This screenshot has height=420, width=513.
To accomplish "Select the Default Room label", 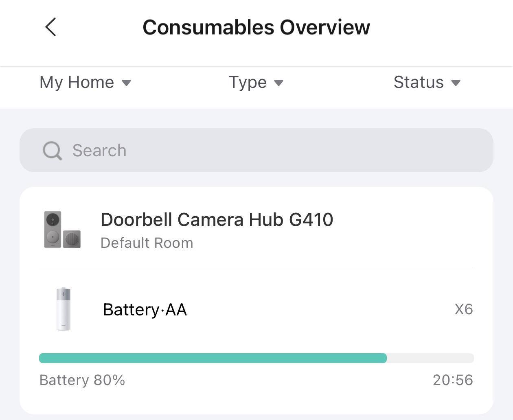I will [x=147, y=243].
